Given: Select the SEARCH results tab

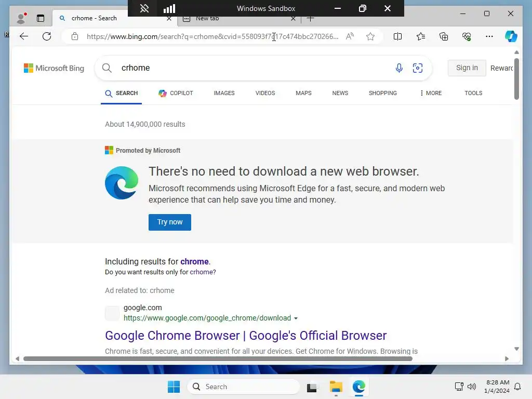Looking at the screenshot, I should point(122,94).
